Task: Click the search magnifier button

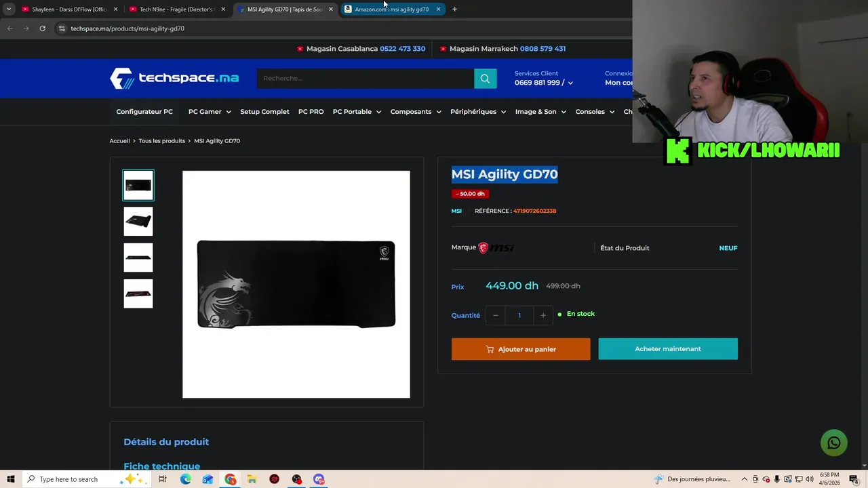Action: [485, 79]
